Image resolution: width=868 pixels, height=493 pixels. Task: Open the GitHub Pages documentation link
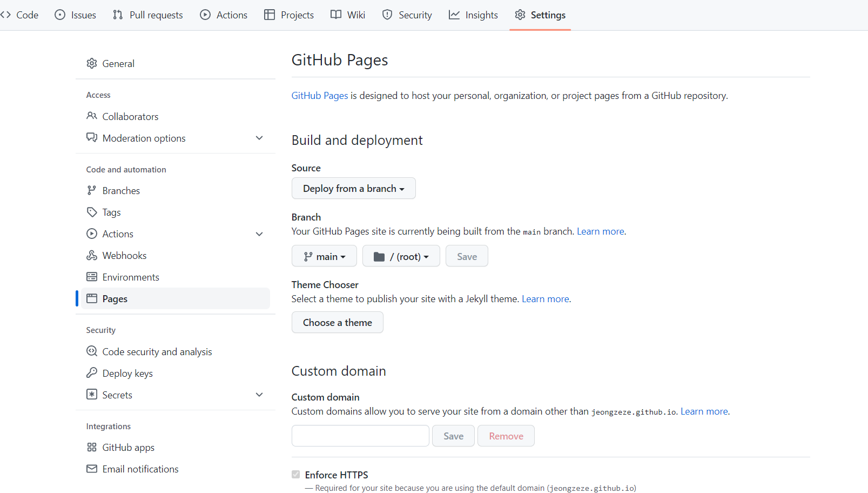coord(320,96)
